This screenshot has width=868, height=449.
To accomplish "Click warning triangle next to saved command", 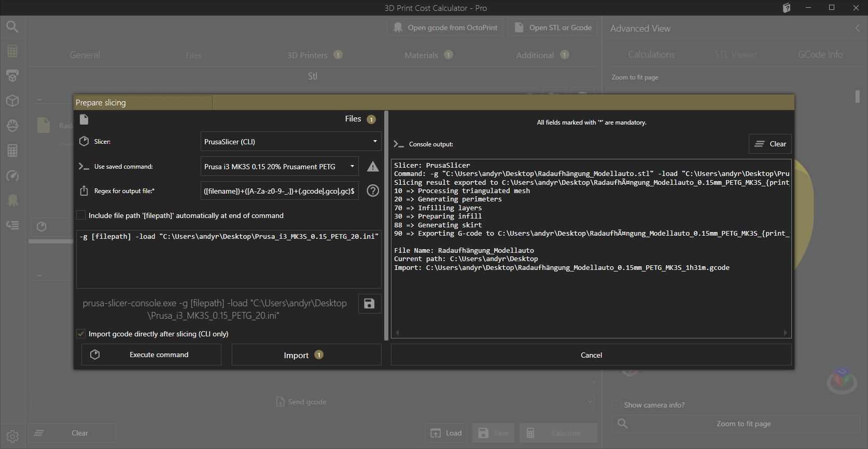I will [373, 167].
